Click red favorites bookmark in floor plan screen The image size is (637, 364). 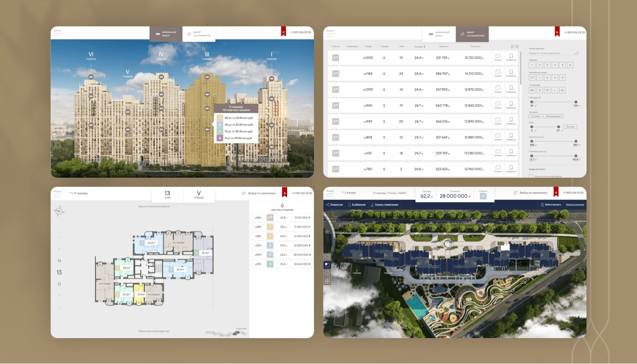point(284,192)
